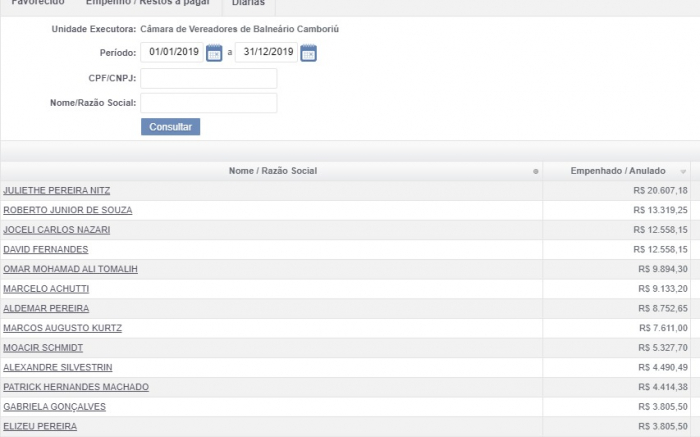Open PATRICK HERNANDES MACHADO record

point(76,387)
